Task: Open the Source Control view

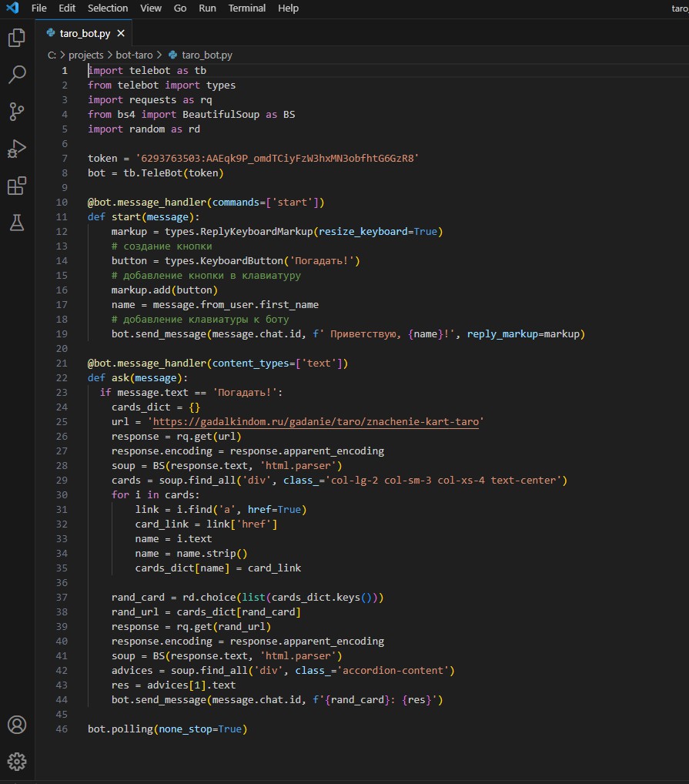Action: click(x=17, y=112)
